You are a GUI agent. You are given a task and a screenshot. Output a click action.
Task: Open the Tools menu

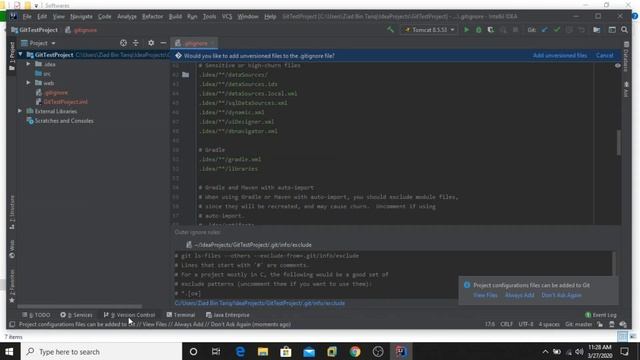tap(209, 17)
